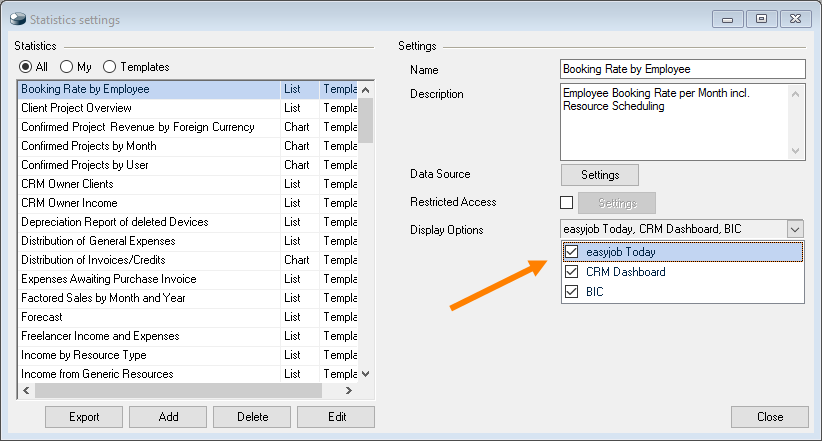Select Client Project Overview in the list
This screenshot has width=822, height=441.
(77, 108)
